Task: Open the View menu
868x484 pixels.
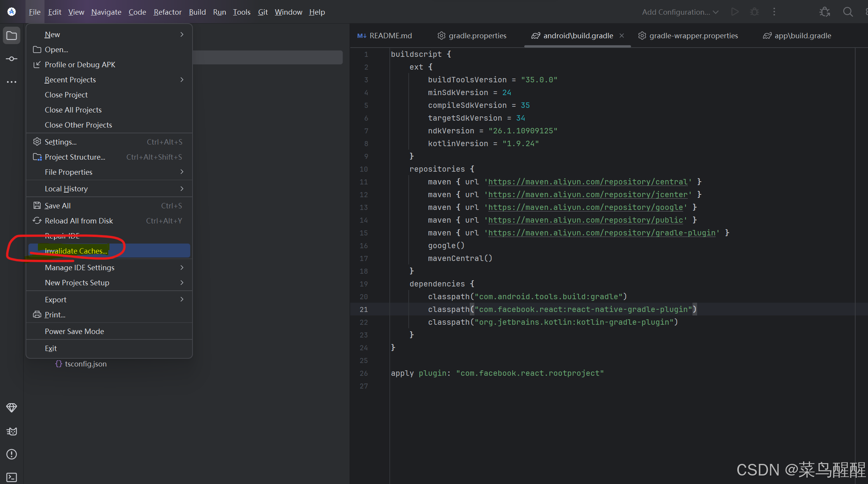Action: pos(76,12)
